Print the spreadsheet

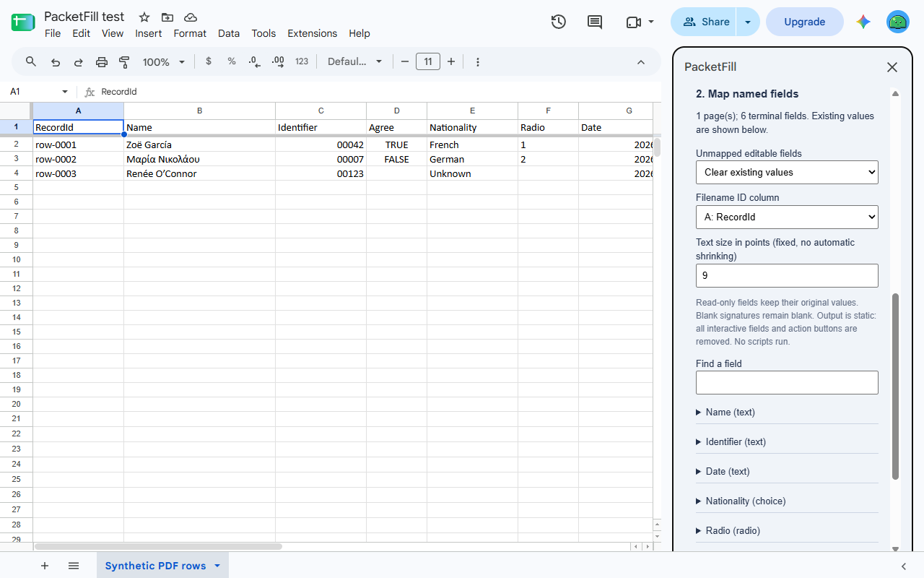pos(102,62)
